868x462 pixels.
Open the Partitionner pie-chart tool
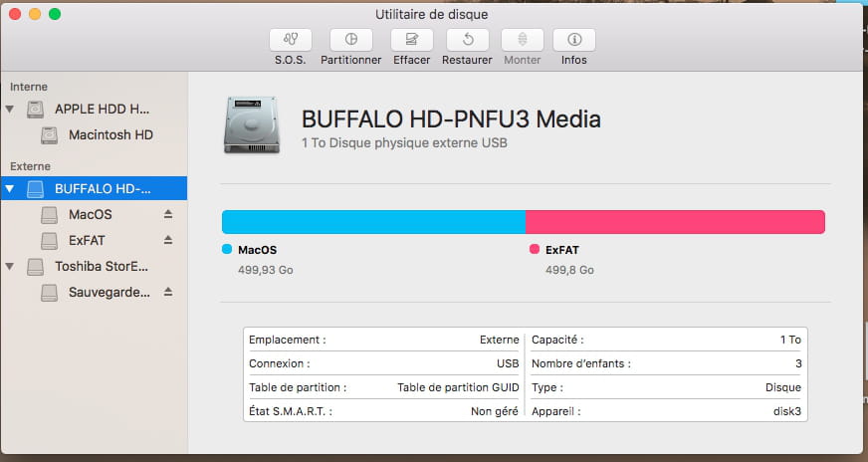point(351,40)
